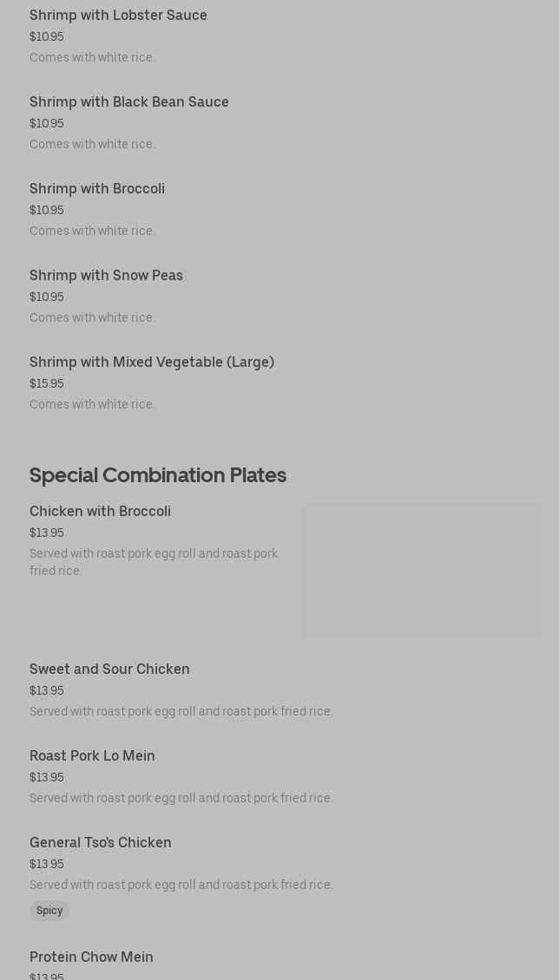Select Shrimp with Black Bean Sauce
Viewport: 559px width, 980px height.
(129, 102)
